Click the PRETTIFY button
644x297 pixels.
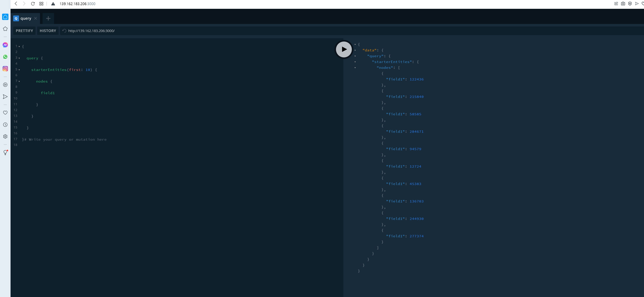(x=24, y=30)
